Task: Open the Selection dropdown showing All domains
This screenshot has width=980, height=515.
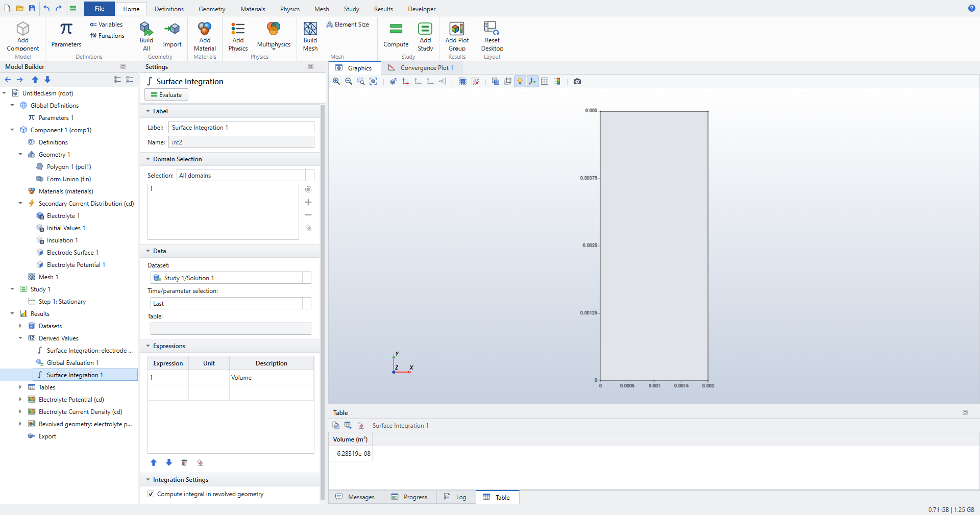Action: point(245,175)
